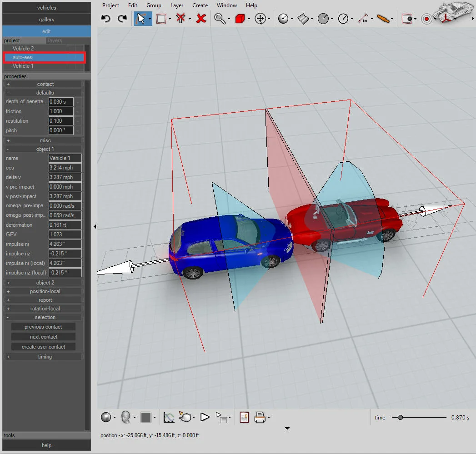Click the friction value field
This screenshot has width=476, height=454.
(61, 111)
